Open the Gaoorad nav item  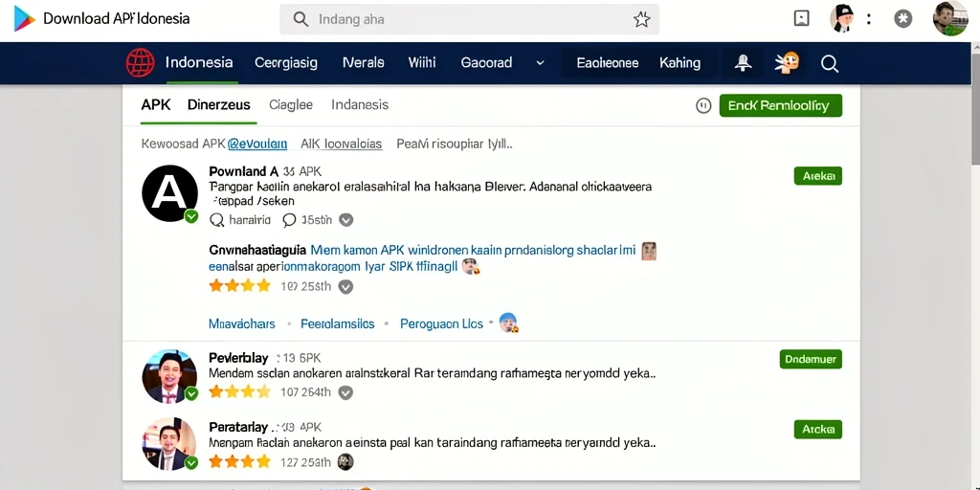[486, 62]
